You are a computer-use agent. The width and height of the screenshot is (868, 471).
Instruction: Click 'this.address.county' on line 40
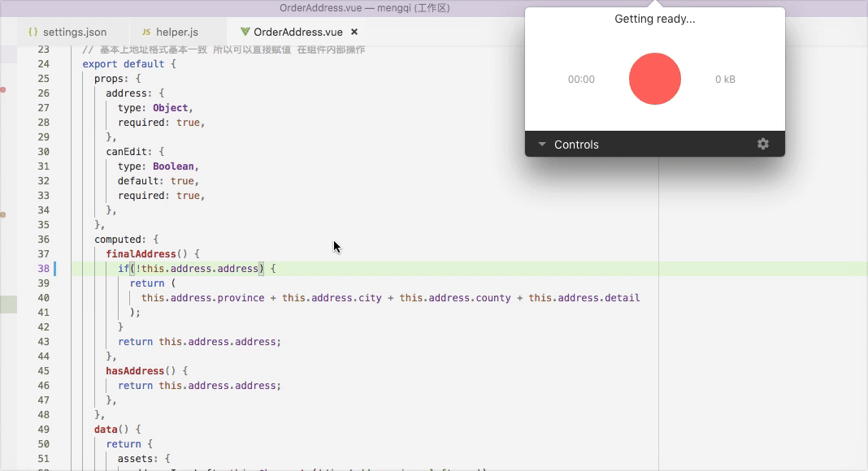(x=455, y=297)
